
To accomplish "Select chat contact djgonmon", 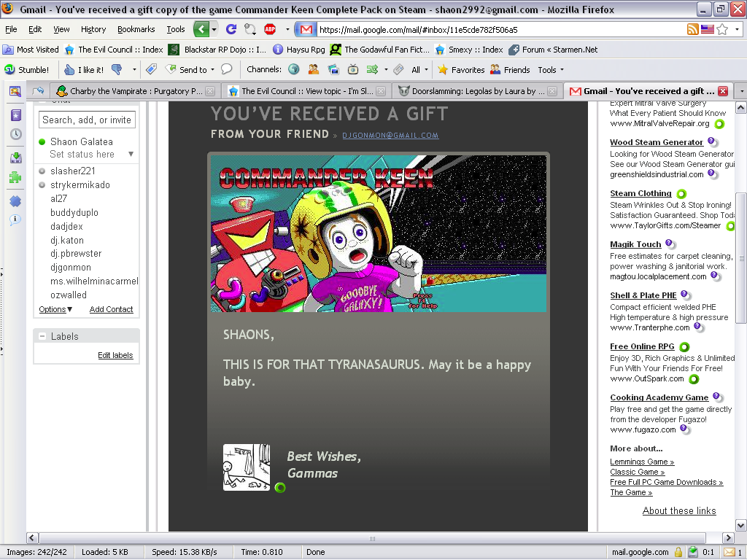I will coord(71,267).
